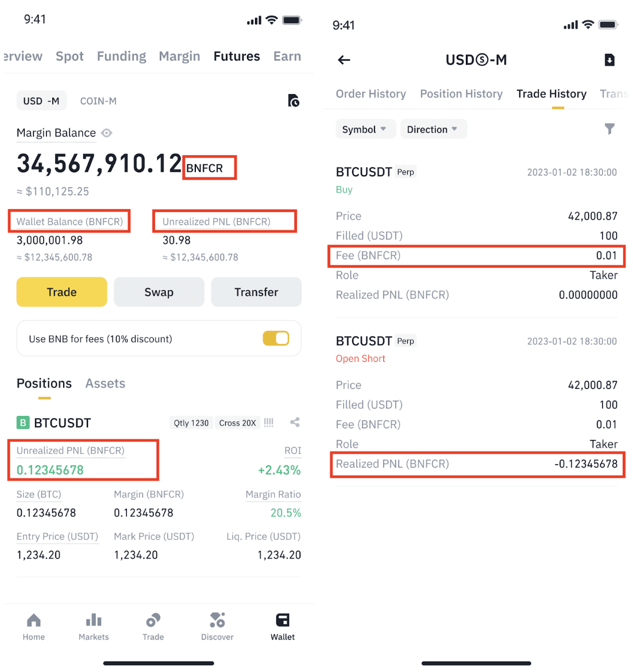Tap the share icon on BTCUSDT position
633x672 pixels.
tap(295, 423)
